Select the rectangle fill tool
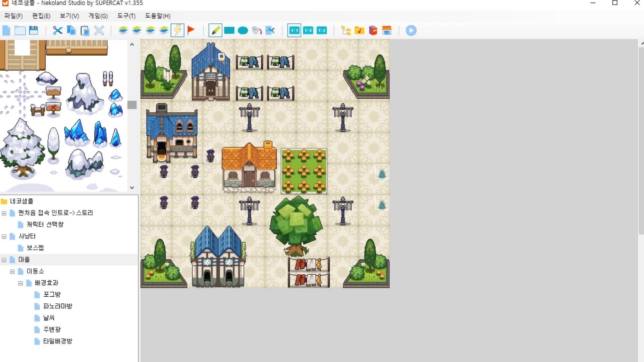The width and height of the screenshot is (644, 362). click(x=229, y=31)
